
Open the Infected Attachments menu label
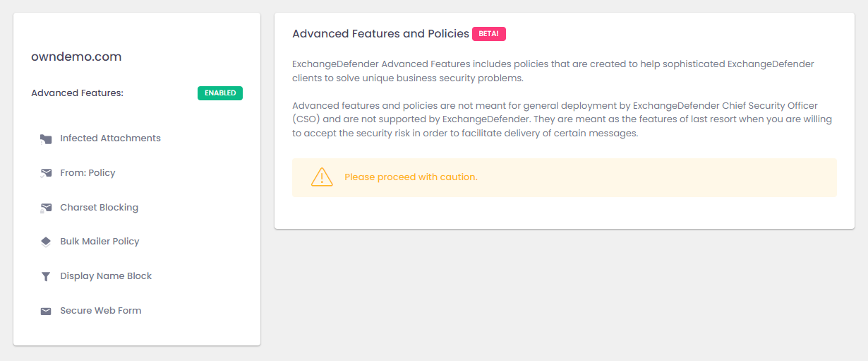tap(110, 138)
